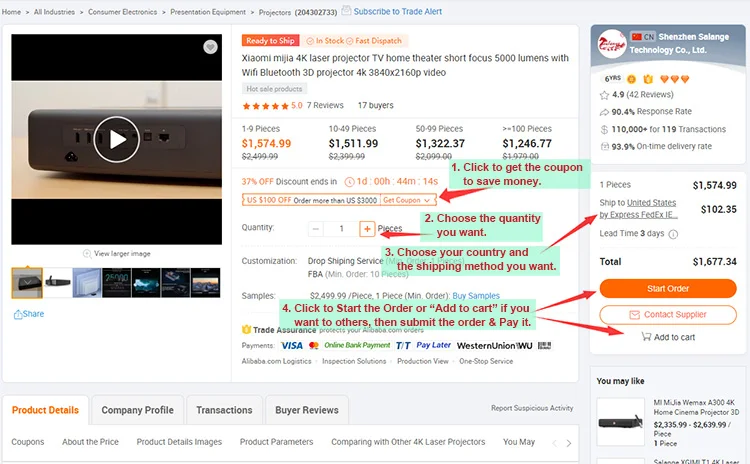
Task: Click the Pay Later payment option
Action: (x=433, y=345)
